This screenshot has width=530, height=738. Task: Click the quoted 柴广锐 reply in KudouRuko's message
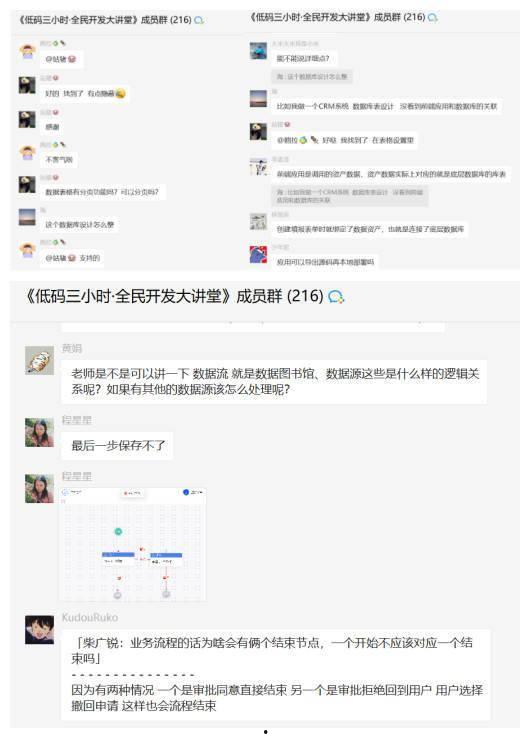[272, 650]
